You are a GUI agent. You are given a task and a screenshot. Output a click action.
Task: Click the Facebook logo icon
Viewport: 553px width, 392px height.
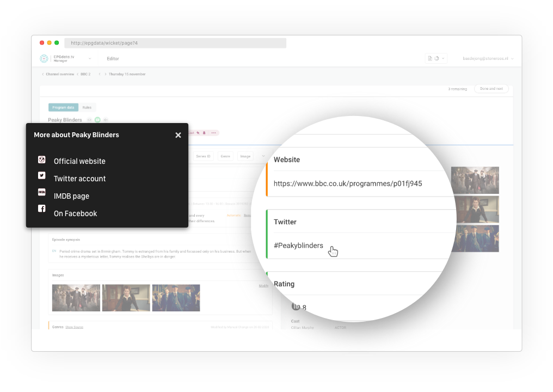tap(41, 209)
